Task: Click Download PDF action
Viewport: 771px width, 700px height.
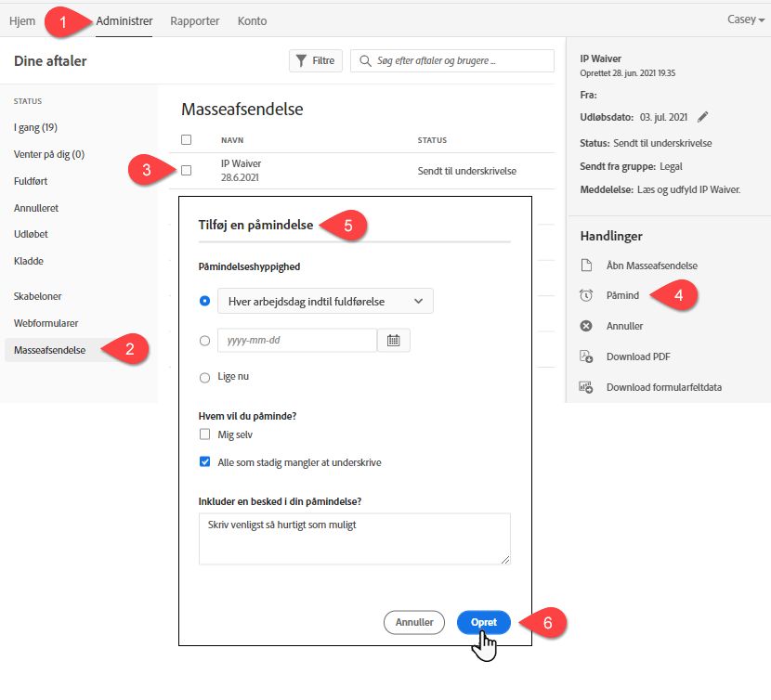Action: coord(638,356)
